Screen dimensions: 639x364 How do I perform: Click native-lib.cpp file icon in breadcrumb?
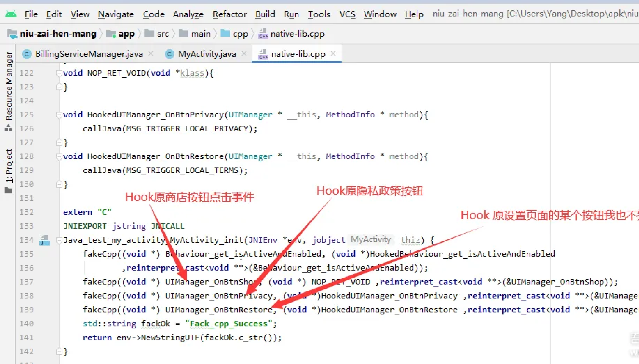(263, 34)
